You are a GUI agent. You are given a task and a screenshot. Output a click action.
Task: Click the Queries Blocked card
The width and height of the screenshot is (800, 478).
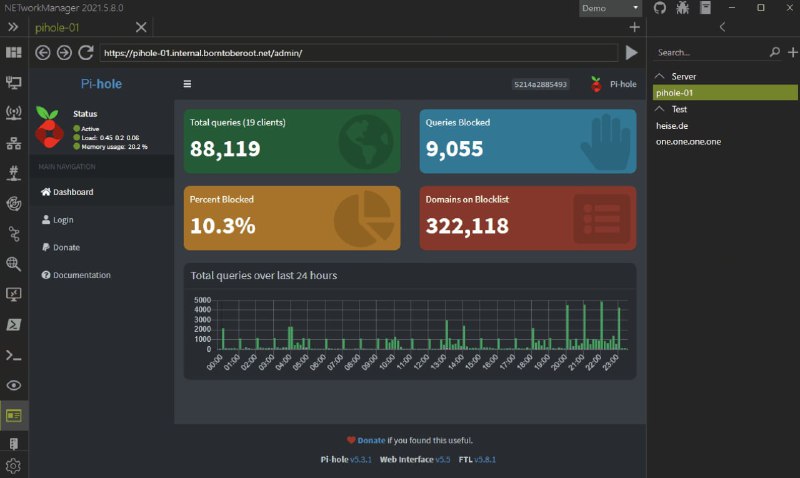tap(528, 141)
